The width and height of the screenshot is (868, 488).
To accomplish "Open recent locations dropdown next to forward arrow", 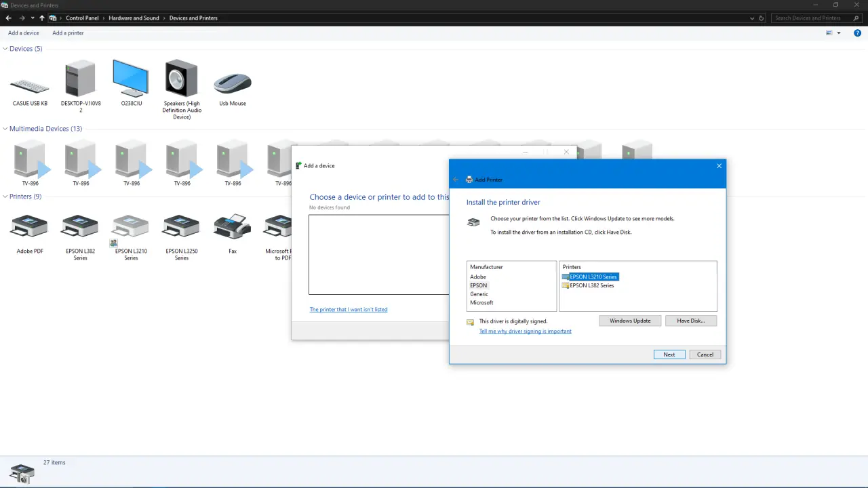I will (x=33, y=18).
